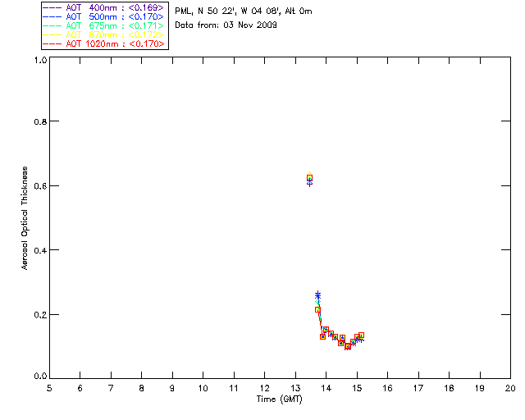This screenshot has height=420, width=525.
Task: Click the x-axis tick label 9
Action: [x=172, y=388]
